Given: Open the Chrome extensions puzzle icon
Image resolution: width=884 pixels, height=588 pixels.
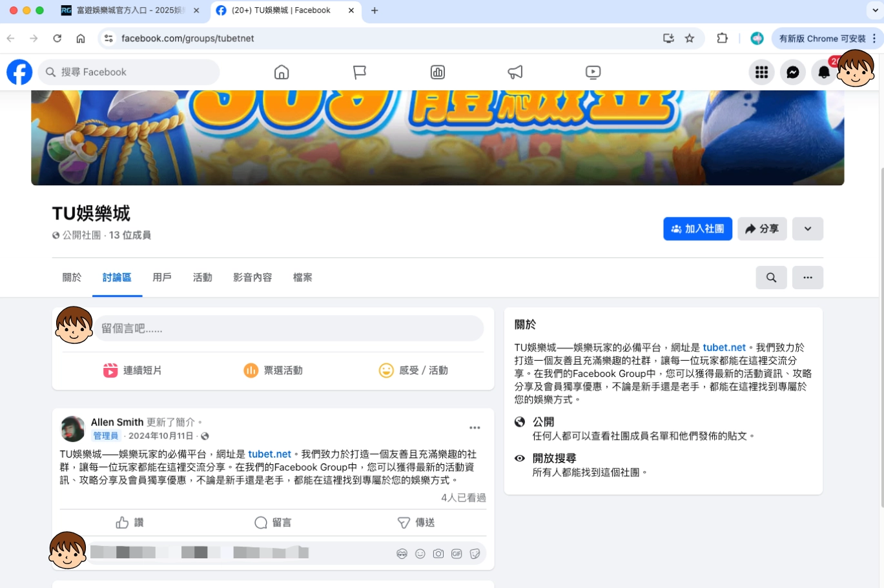Looking at the screenshot, I should pos(723,39).
